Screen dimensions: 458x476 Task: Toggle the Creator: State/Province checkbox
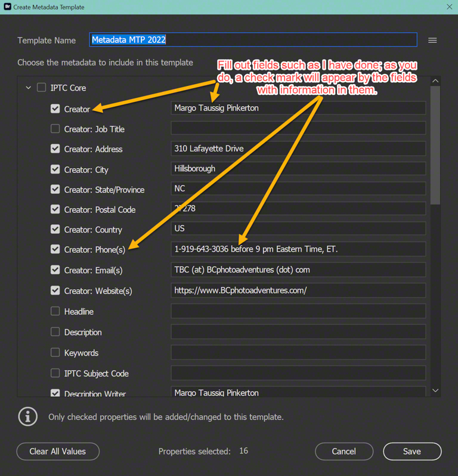[55, 189]
